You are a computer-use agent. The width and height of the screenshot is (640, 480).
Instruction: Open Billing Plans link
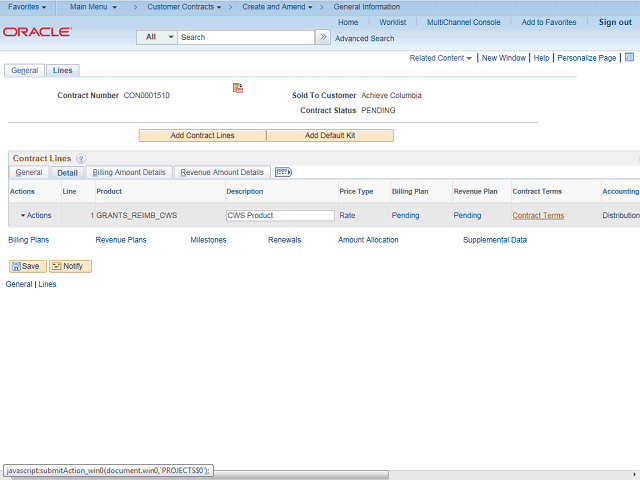point(29,240)
